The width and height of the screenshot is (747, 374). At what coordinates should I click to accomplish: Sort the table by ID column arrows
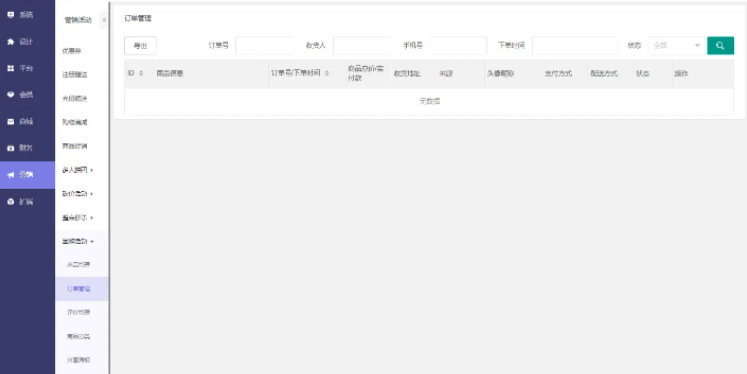(x=141, y=73)
